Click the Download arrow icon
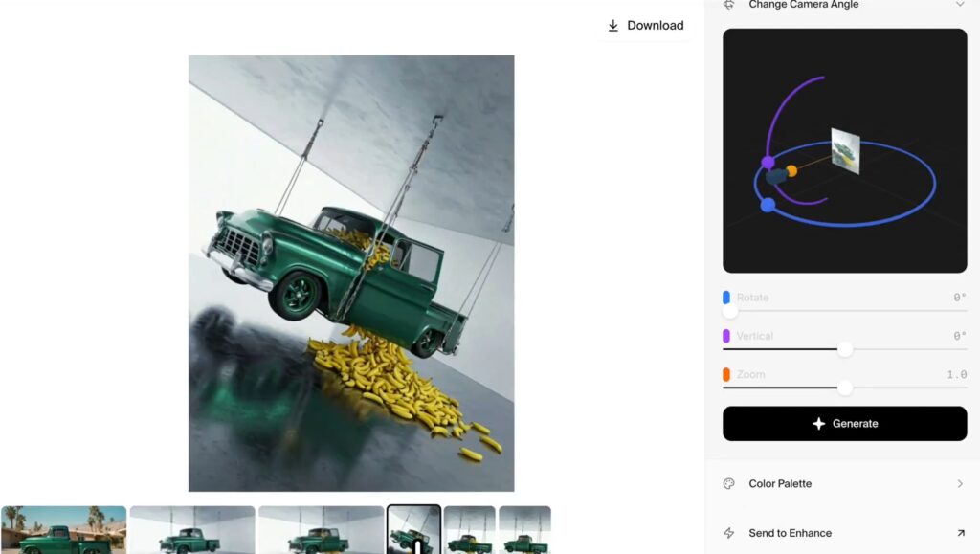980x554 pixels. pos(613,26)
